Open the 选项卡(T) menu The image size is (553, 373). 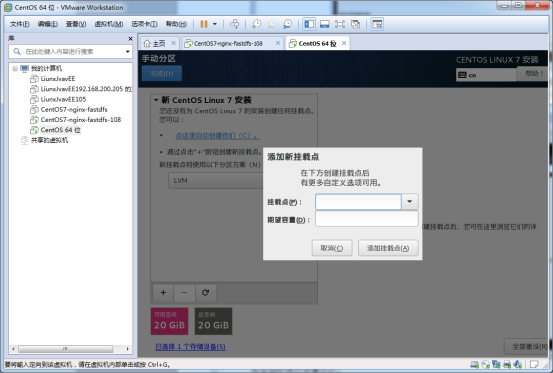pyautogui.click(x=144, y=24)
